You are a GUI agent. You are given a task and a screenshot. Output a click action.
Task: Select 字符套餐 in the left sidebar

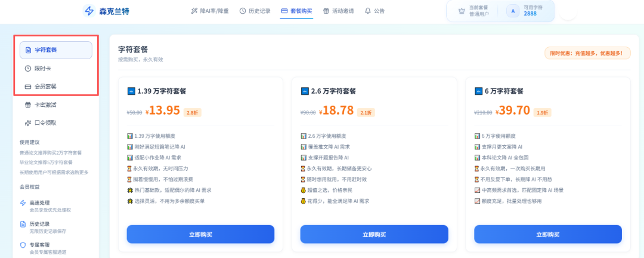(56, 50)
